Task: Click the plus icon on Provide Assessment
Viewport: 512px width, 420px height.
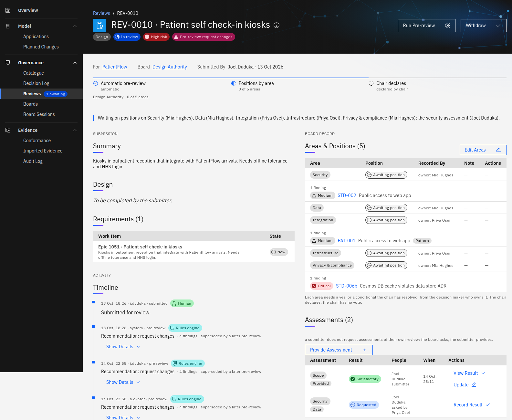Action: (365, 350)
